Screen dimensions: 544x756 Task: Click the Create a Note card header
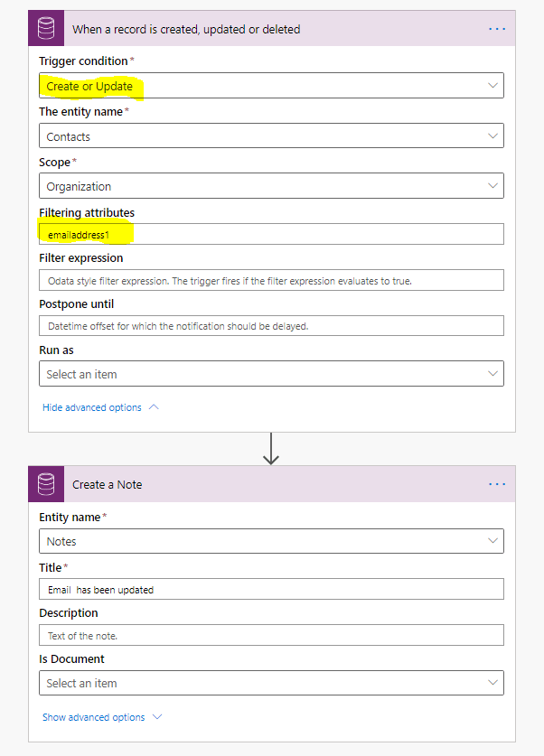point(108,484)
